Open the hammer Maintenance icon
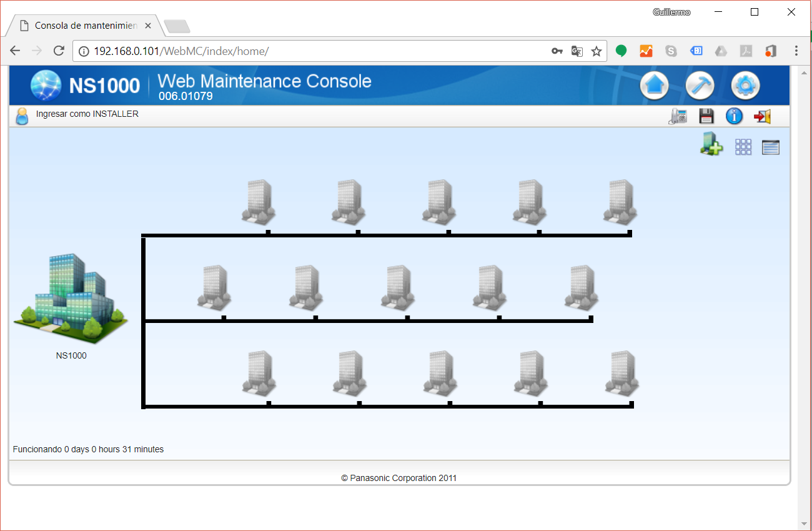 [700, 86]
